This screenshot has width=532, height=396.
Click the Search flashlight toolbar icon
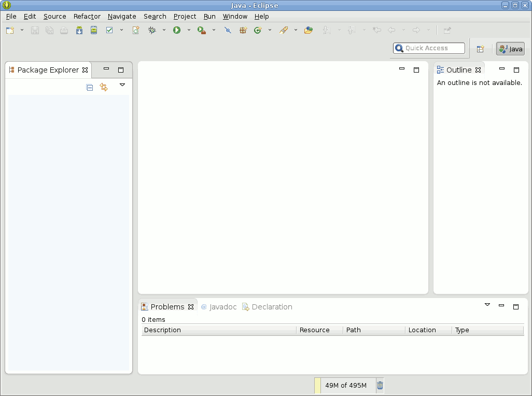[284, 30]
